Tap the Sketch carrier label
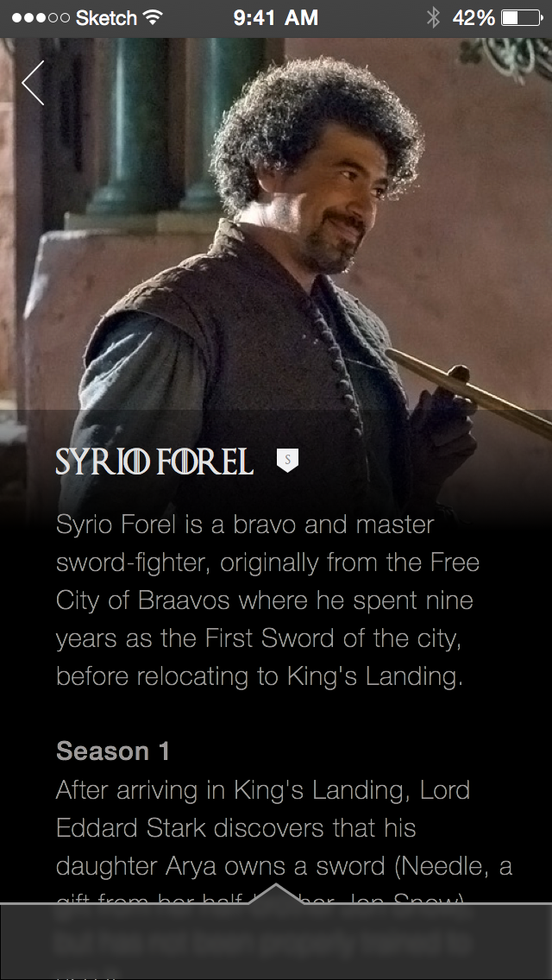This screenshot has height=980, width=552. click(x=105, y=17)
